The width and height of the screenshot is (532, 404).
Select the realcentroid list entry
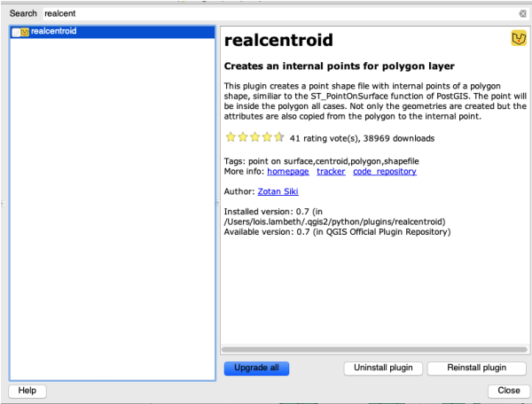click(x=113, y=32)
